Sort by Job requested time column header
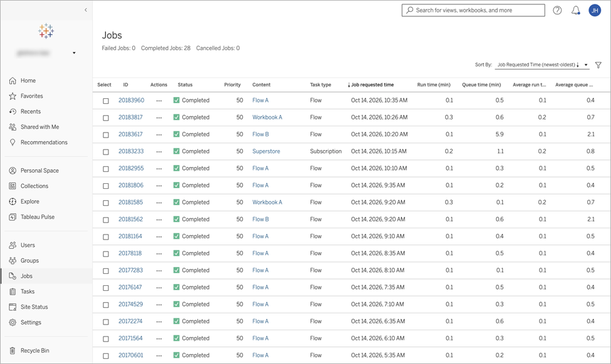 click(x=371, y=85)
